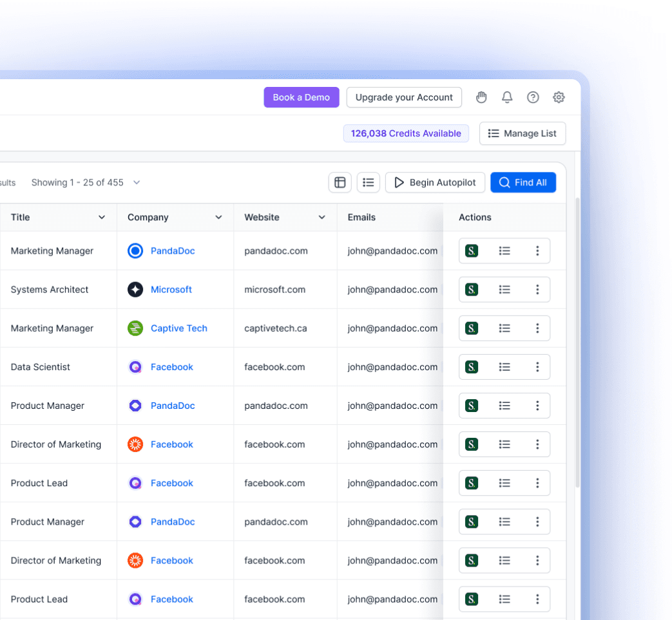Switch to table grid view icon
672x620 pixels.
click(340, 182)
